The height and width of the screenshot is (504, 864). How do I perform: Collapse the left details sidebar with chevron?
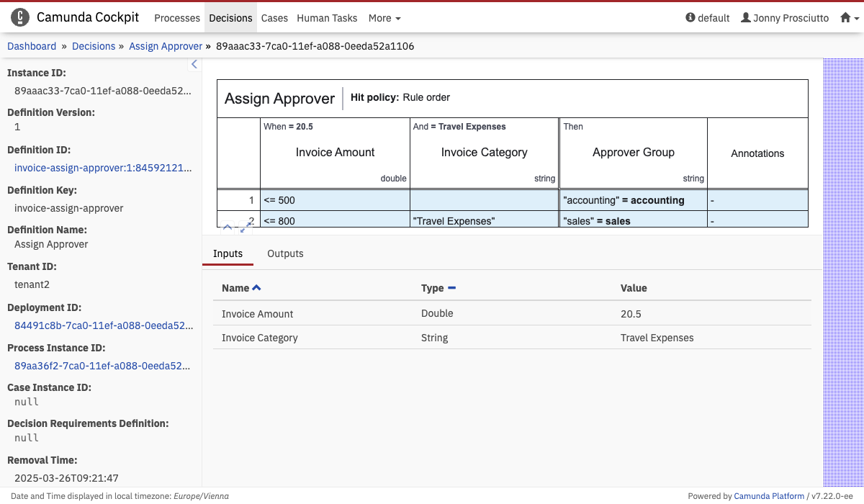coord(194,65)
